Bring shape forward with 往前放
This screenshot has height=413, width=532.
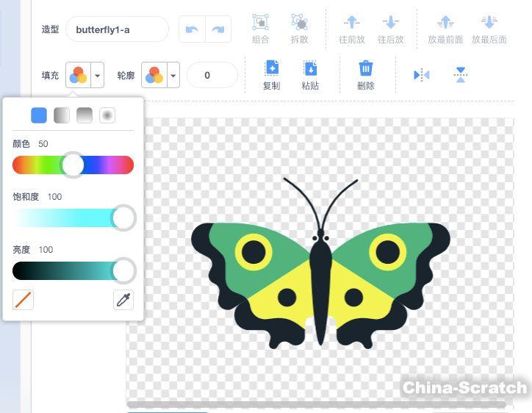352,22
